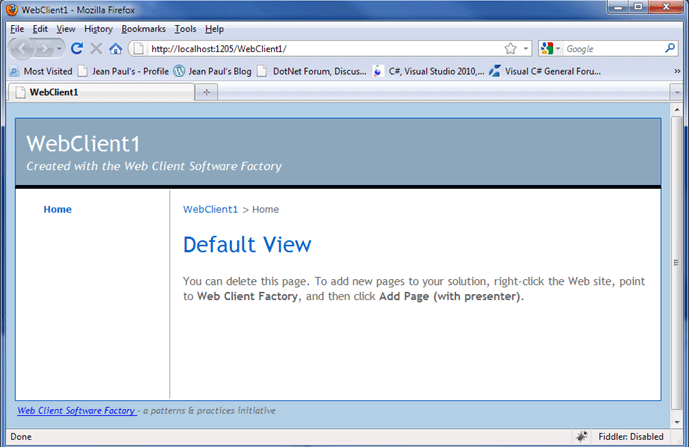Open the Help menu
The image size is (689, 447).
[214, 29]
